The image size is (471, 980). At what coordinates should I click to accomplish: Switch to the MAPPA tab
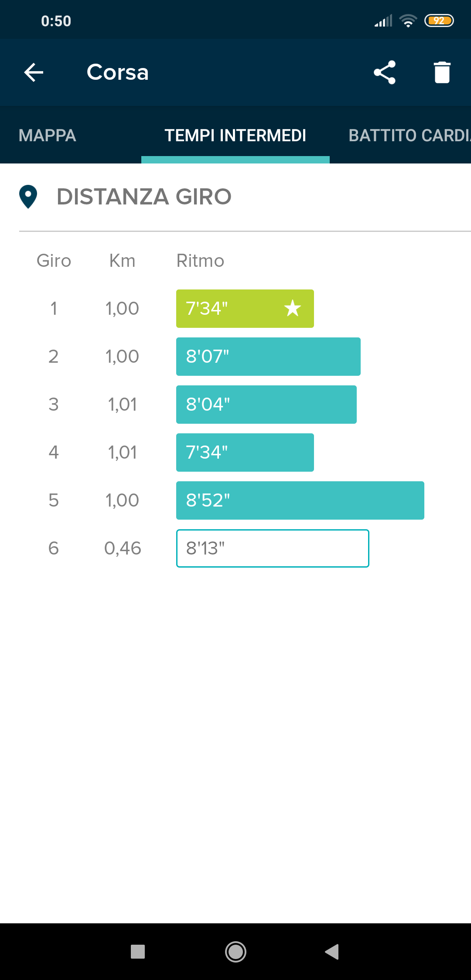(x=48, y=135)
